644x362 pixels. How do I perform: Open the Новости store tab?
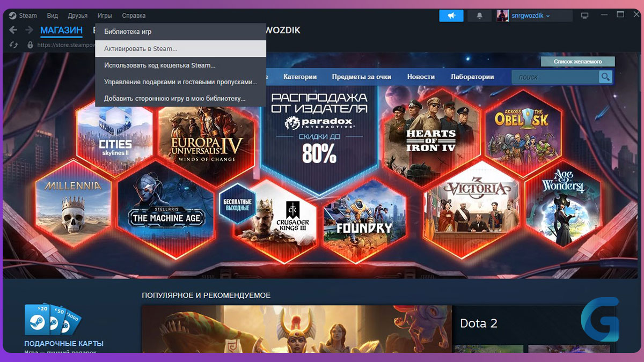click(421, 77)
